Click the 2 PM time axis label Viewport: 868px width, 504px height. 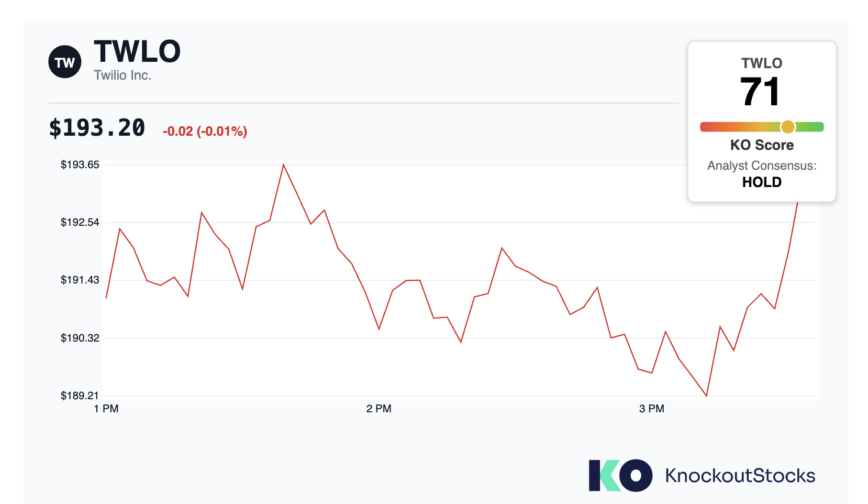pyautogui.click(x=379, y=409)
